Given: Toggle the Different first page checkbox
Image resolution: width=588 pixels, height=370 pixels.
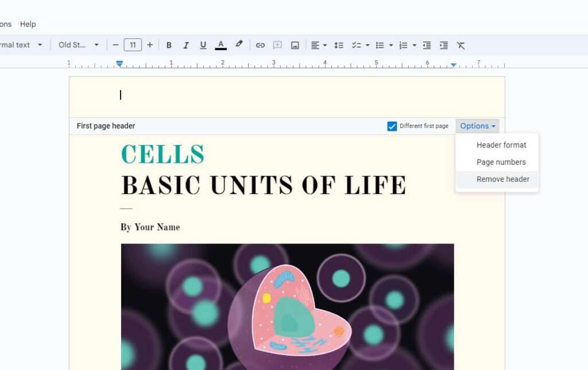Looking at the screenshot, I should (x=392, y=126).
